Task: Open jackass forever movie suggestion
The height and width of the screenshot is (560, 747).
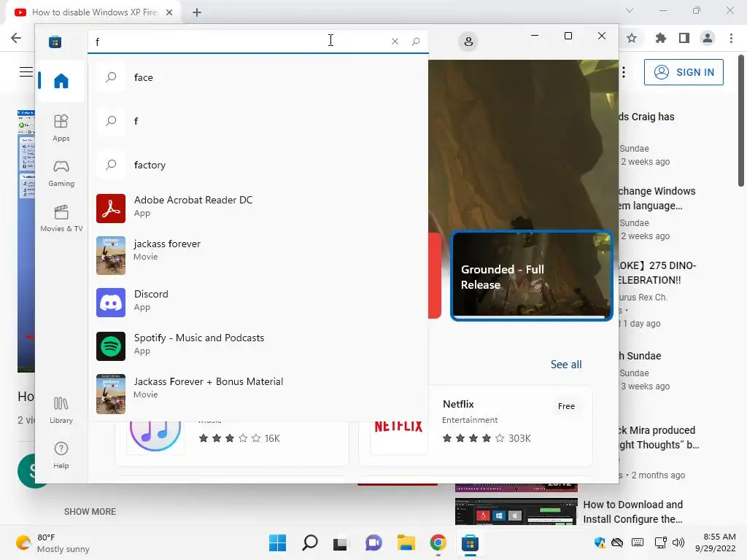Action: [258, 255]
